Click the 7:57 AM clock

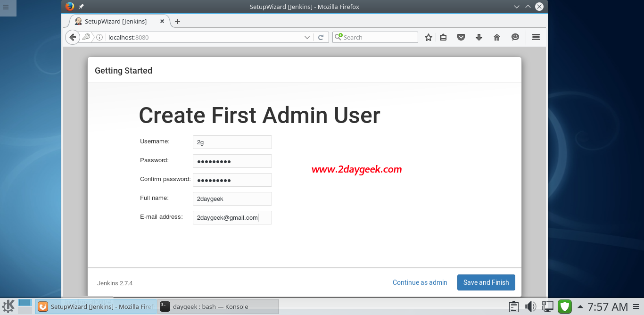[607, 307]
